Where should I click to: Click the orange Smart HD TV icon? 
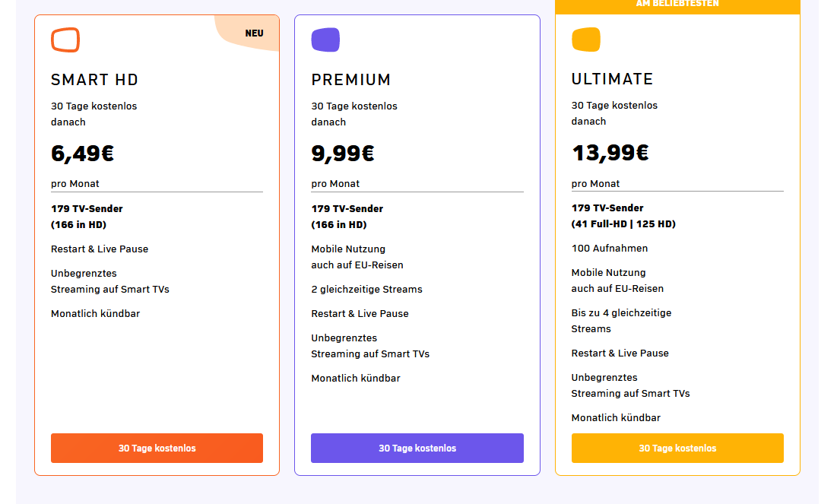pos(65,40)
